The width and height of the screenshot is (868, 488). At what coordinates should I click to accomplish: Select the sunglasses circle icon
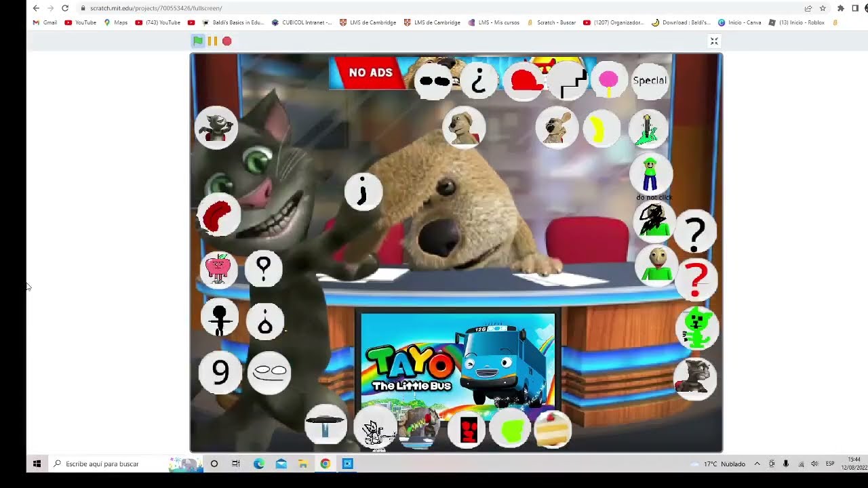coord(435,81)
